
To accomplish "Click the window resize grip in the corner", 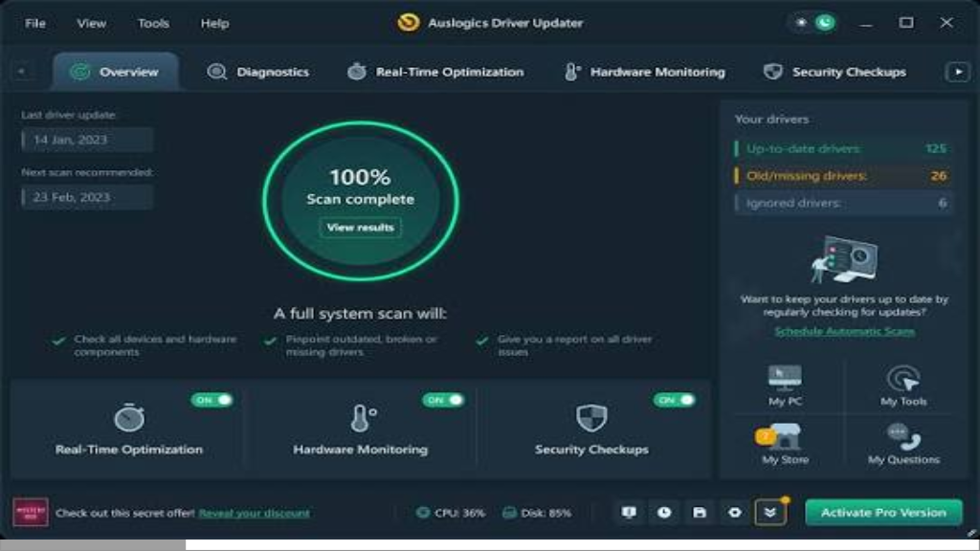I will (x=972, y=532).
